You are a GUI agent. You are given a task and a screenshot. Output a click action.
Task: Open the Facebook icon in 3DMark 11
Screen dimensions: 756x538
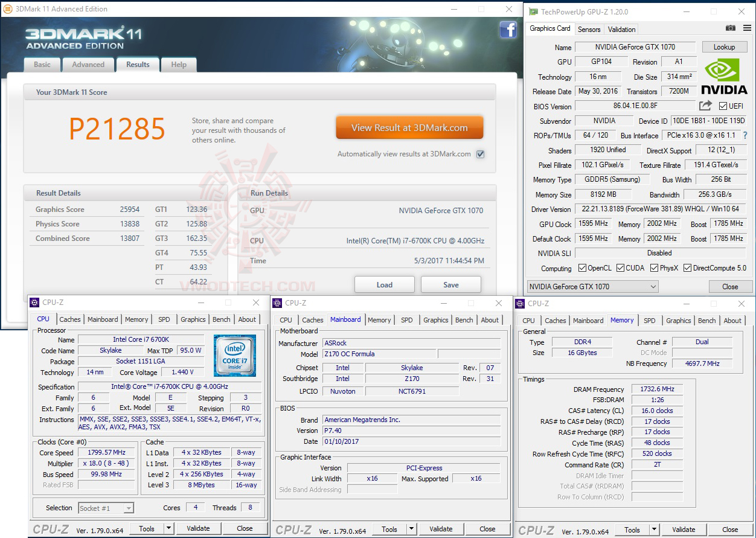(x=508, y=30)
